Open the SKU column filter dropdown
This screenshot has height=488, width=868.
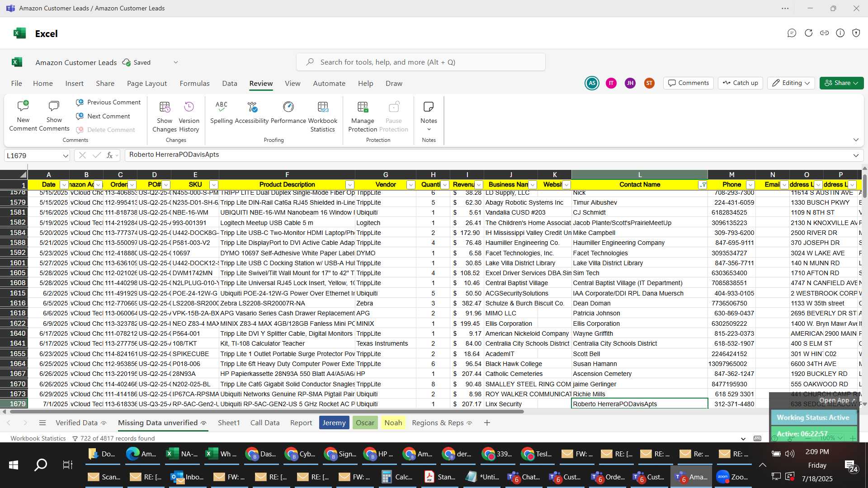click(x=214, y=185)
